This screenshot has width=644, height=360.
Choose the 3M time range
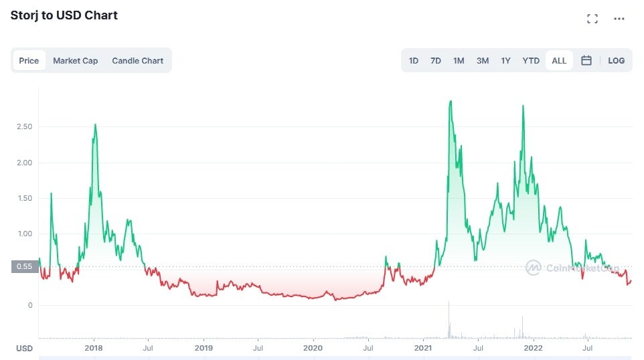click(x=483, y=61)
